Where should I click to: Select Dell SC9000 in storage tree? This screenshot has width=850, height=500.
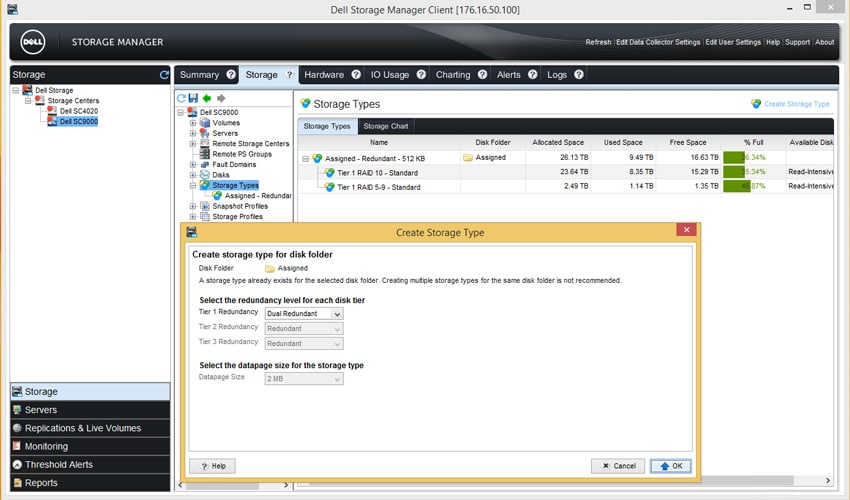click(x=79, y=121)
